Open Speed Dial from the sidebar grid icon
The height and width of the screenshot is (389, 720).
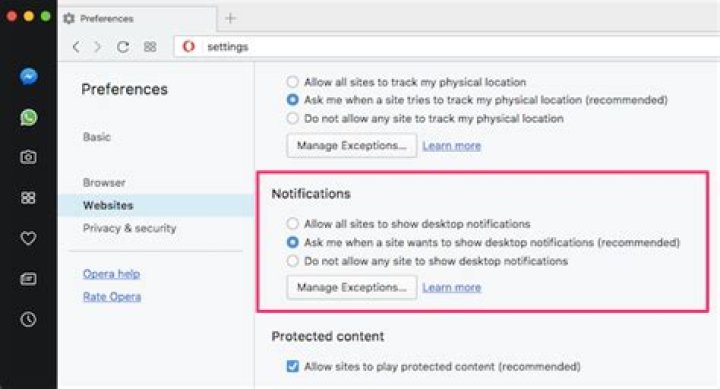(28, 198)
